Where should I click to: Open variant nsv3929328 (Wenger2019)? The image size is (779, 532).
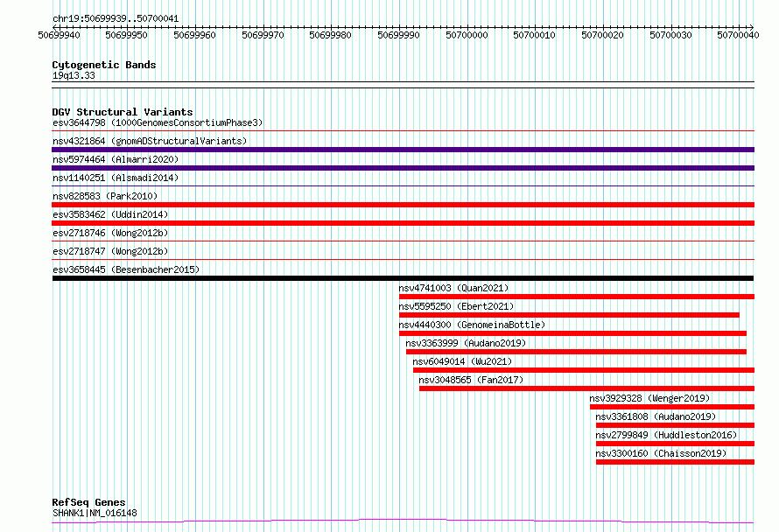point(649,398)
